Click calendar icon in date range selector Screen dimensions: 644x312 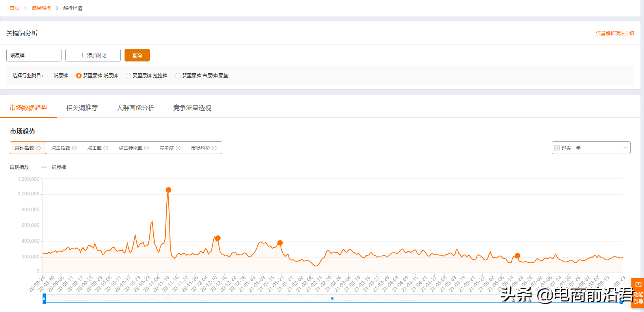coord(557,148)
